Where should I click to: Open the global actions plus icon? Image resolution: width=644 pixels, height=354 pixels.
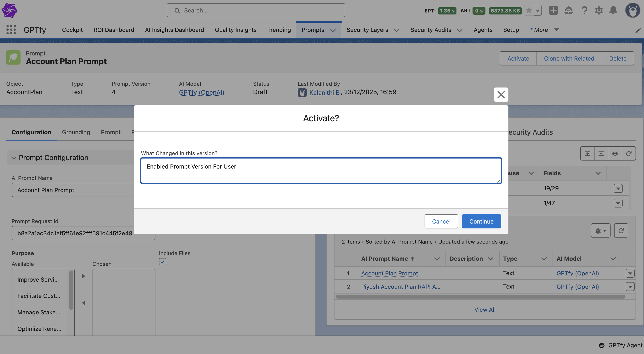point(553,10)
